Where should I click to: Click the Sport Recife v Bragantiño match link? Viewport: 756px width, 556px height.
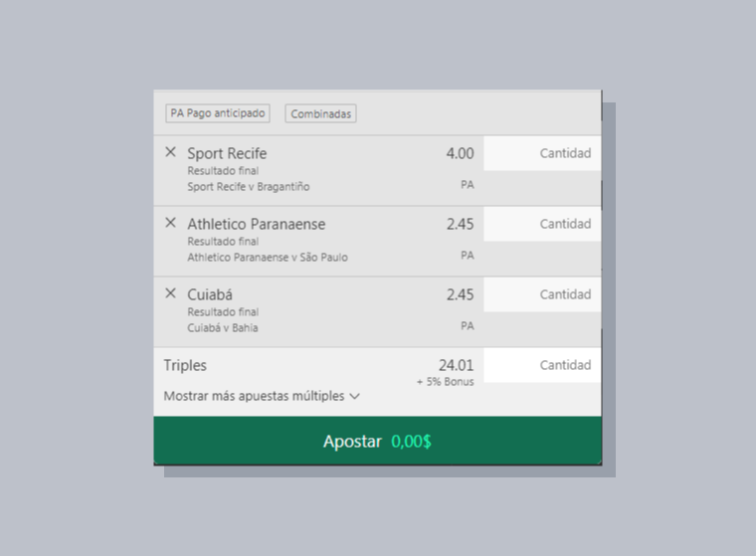[x=249, y=186]
